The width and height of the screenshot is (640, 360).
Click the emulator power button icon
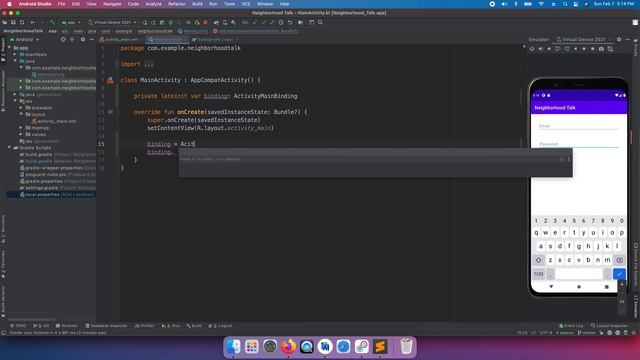[532, 49]
